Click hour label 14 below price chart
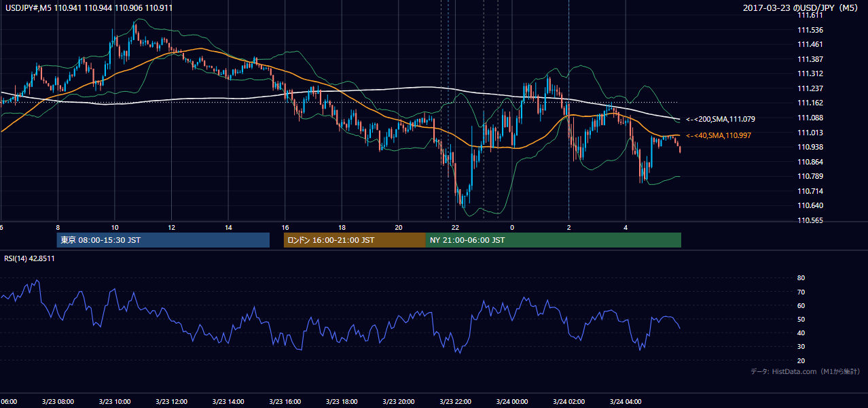The image size is (868, 408). 228,228
